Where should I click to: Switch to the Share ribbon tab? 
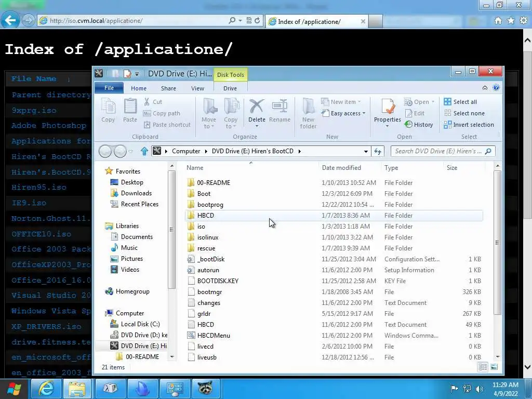[168, 88]
